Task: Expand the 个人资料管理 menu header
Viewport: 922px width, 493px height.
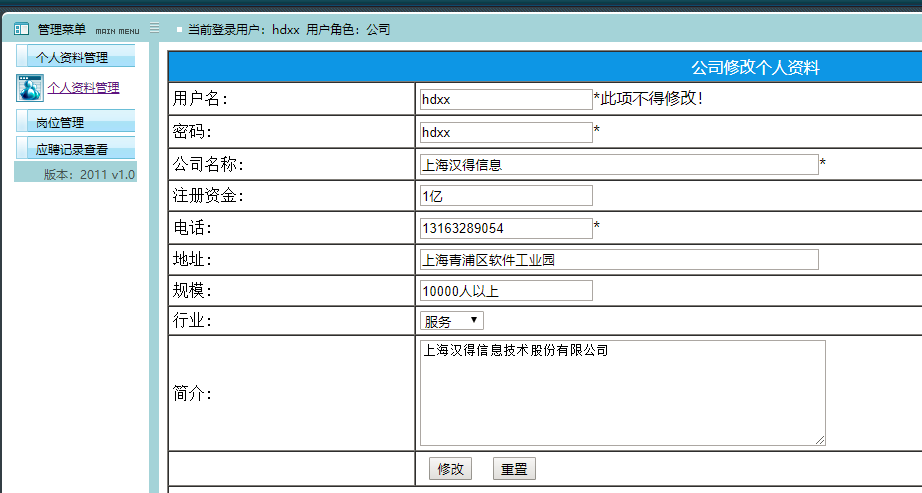Action: [x=75, y=56]
